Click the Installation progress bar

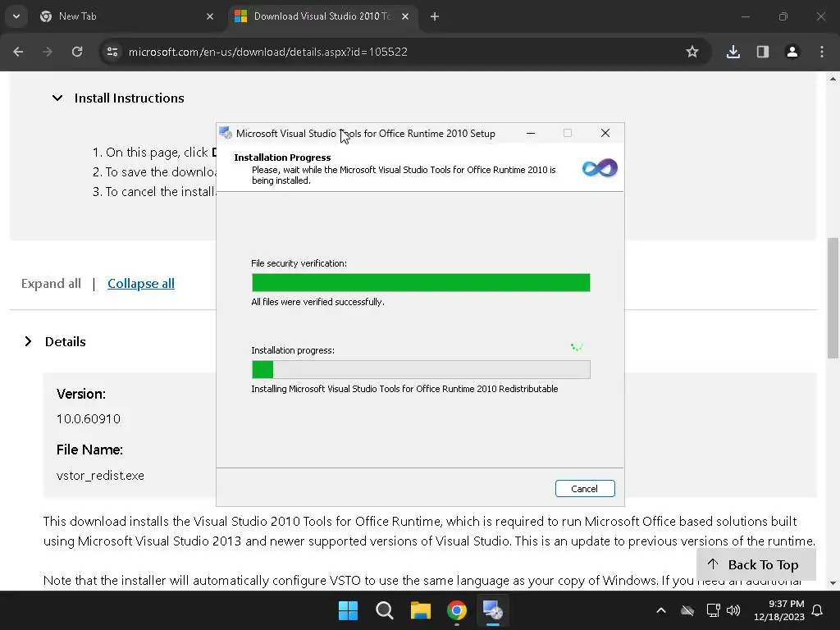click(x=421, y=370)
